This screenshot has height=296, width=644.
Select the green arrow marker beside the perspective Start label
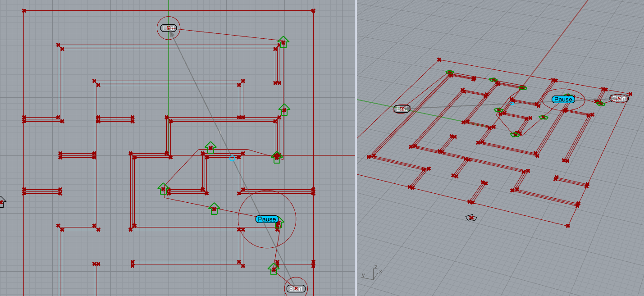click(x=600, y=103)
